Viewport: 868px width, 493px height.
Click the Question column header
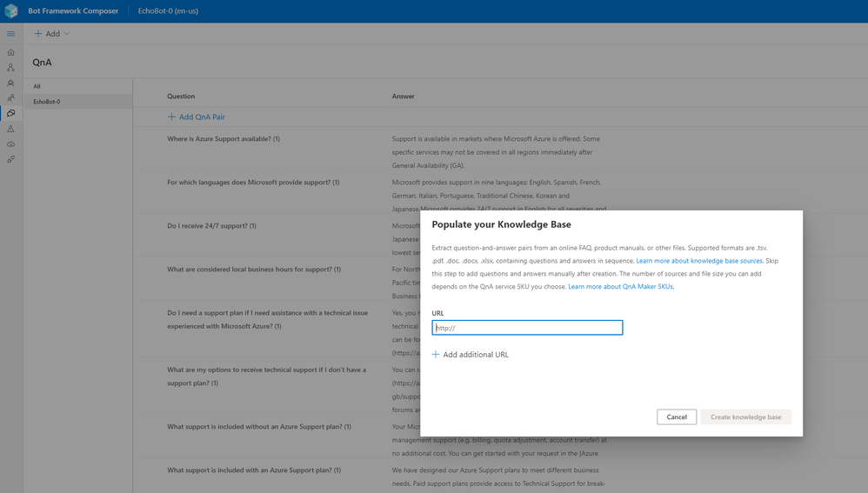pos(181,97)
